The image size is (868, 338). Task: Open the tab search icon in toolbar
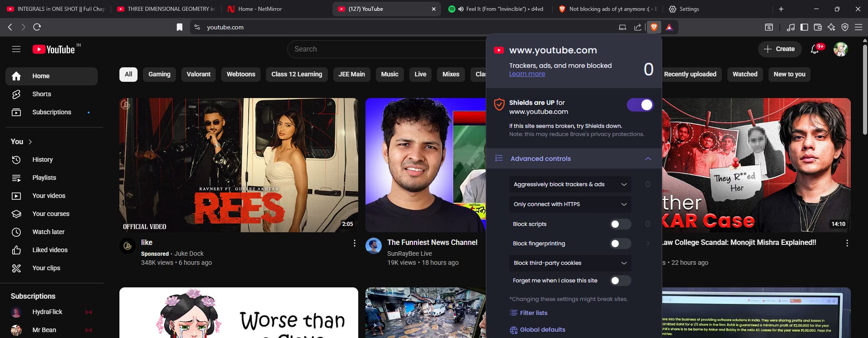coord(769,27)
